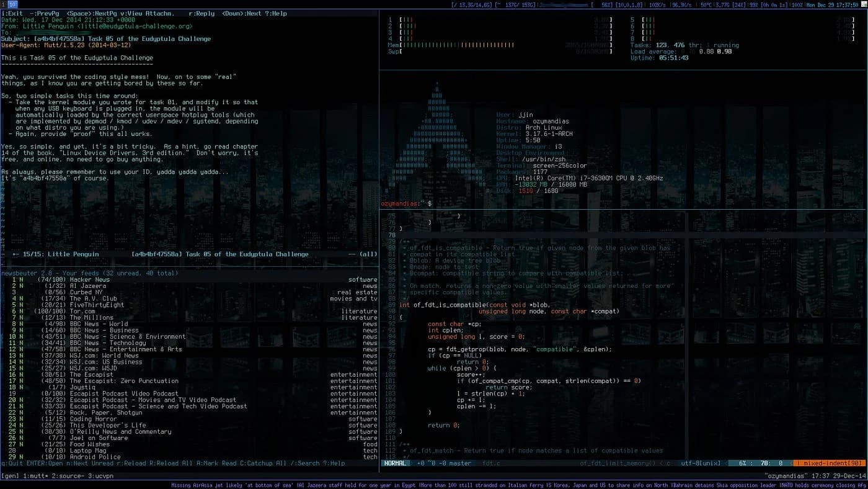Click the 6% scroll percentage segment in vim statusline
The width and height of the screenshot is (868, 489).
(x=744, y=462)
